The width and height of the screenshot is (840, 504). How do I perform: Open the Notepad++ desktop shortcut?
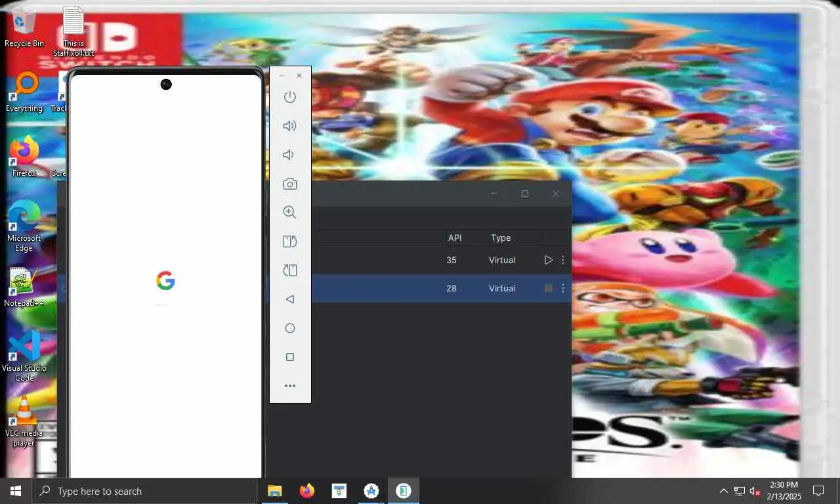click(x=24, y=287)
